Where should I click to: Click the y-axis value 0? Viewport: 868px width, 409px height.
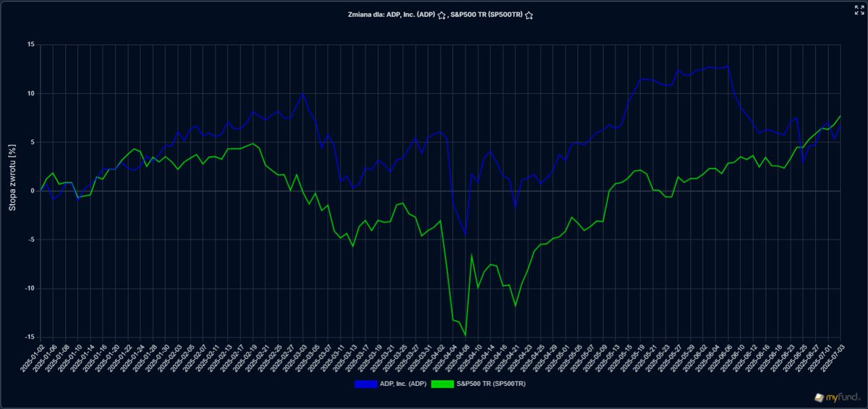pyautogui.click(x=33, y=190)
